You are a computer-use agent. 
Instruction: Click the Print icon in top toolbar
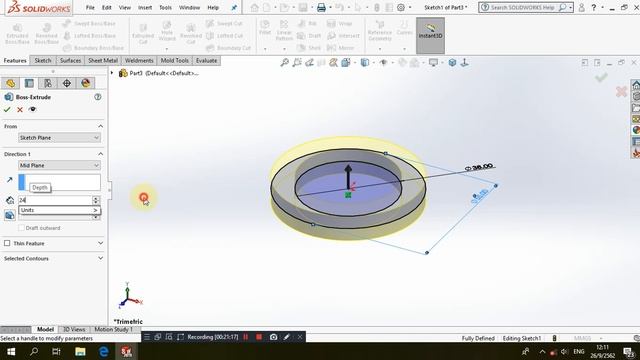pos(321,7)
